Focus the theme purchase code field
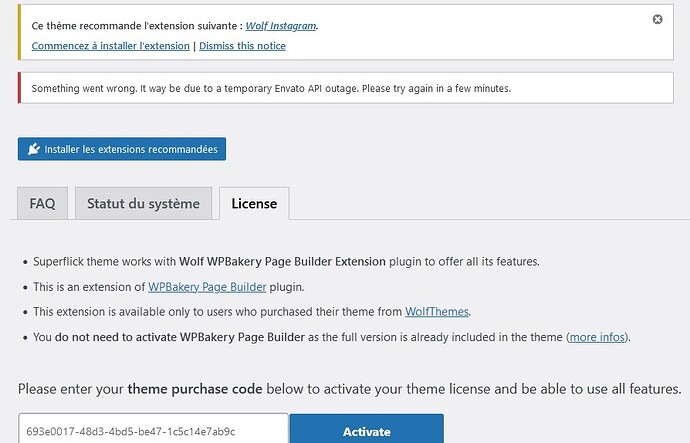Screen dimensions: 690x443 [153, 431]
